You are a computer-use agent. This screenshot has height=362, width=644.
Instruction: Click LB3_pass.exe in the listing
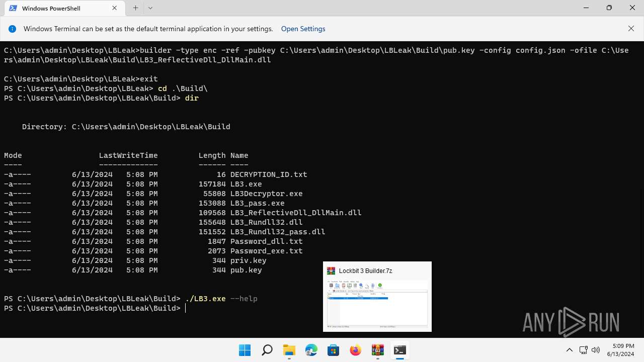click(x=258, y=203)
